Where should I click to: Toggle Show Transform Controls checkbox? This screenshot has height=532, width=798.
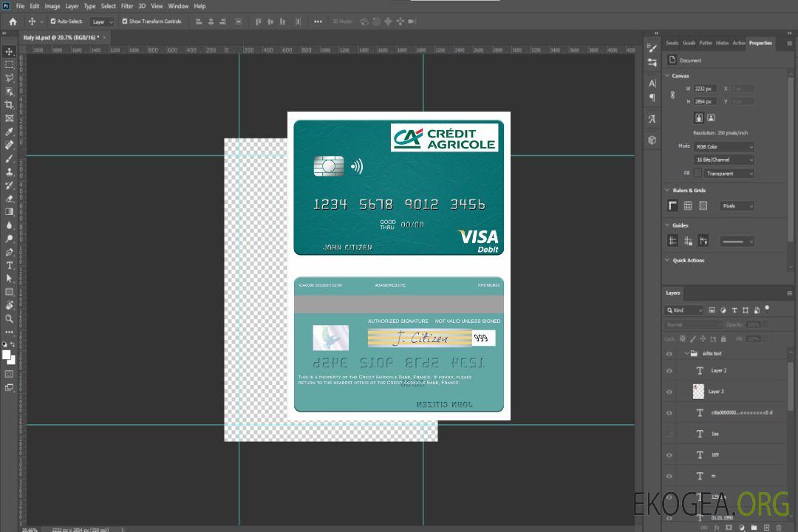pos(125,21)
